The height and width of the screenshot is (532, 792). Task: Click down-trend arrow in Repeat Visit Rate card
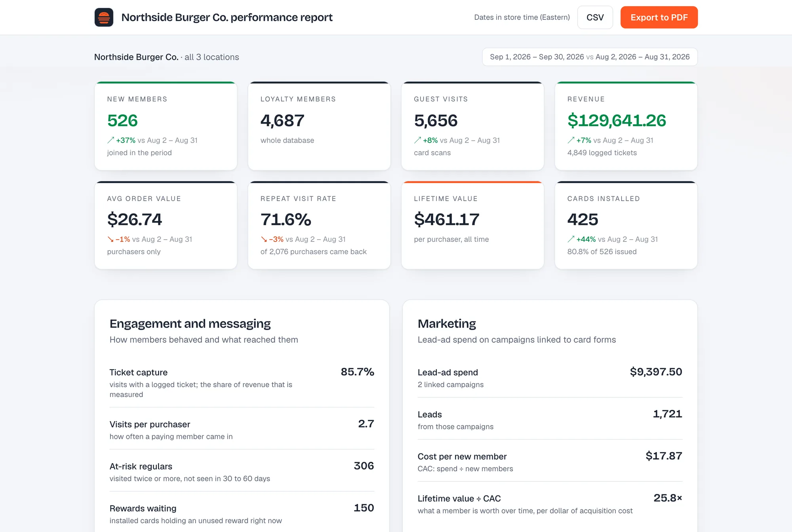coord(264,239)
